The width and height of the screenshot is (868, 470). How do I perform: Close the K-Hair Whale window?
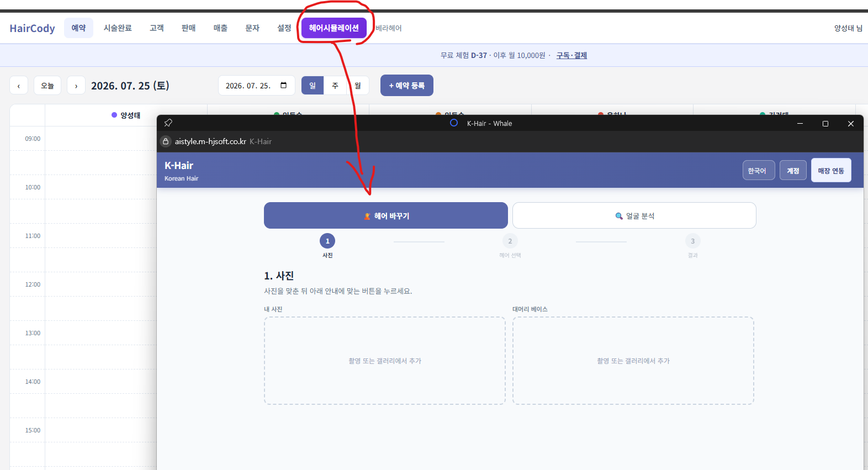pyautogui.click(x=851, y=123)
